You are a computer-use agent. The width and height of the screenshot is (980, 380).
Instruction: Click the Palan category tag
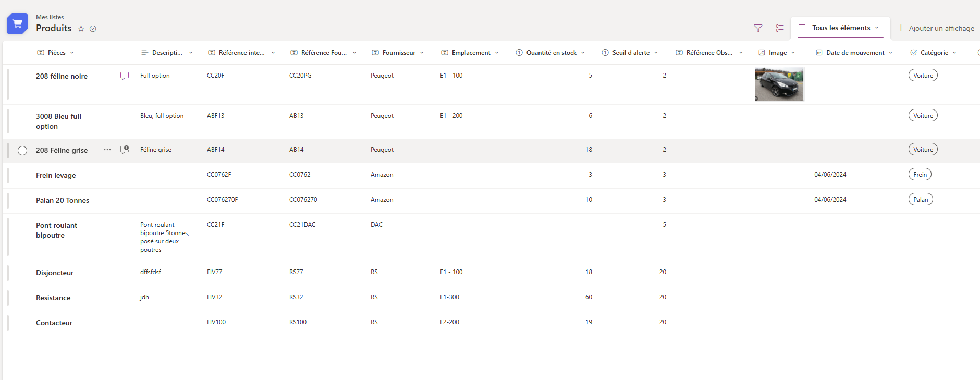[x=921, y=200]
